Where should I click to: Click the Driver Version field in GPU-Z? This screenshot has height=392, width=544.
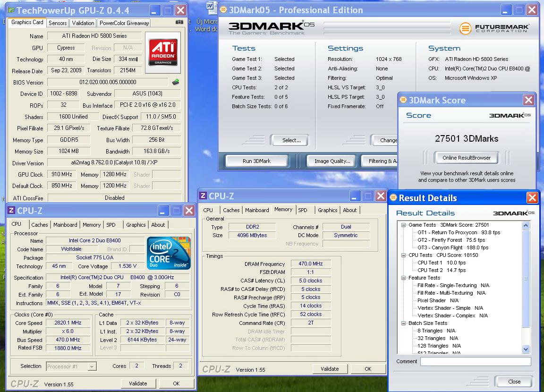(x=114, y=162)
